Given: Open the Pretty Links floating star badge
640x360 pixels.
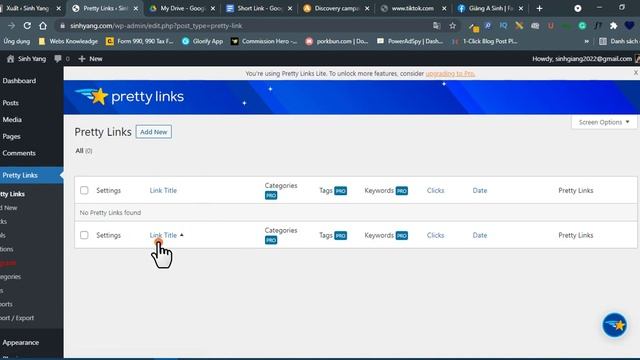Looking at the screenshot, I should (x=614, y=325).
